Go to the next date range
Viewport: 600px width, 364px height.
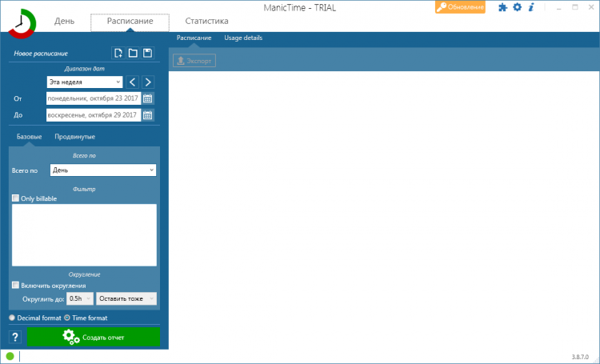tap(148, 82)
